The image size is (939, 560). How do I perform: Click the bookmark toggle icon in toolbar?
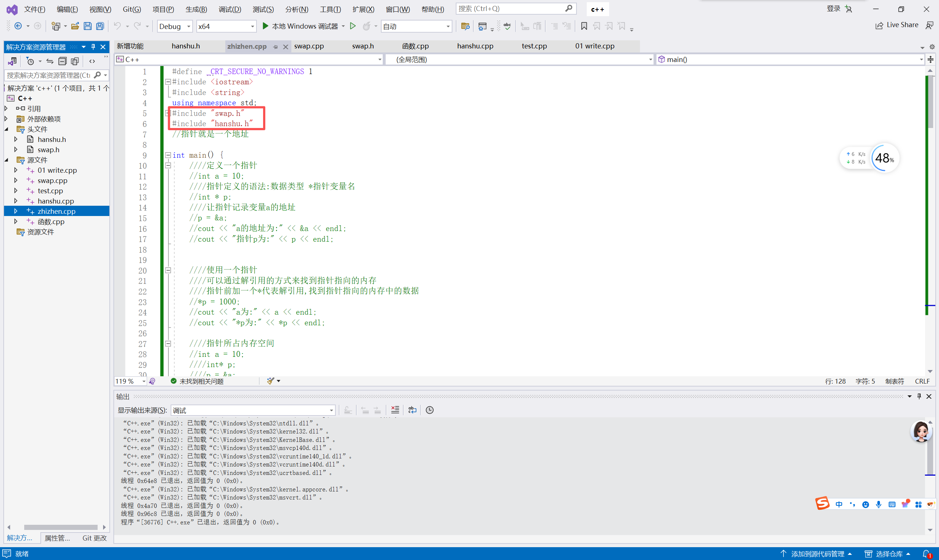tap(584, 26)
